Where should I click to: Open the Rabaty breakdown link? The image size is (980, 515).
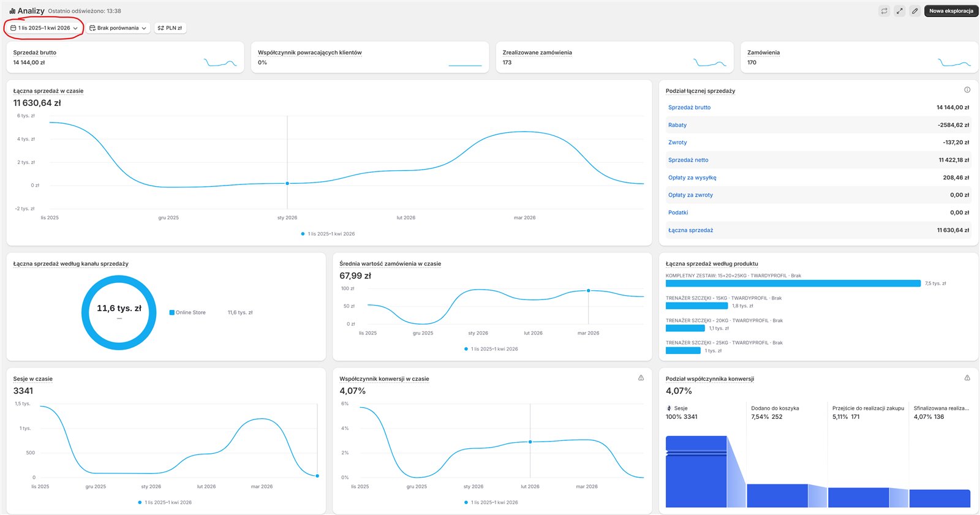point(677,125)
